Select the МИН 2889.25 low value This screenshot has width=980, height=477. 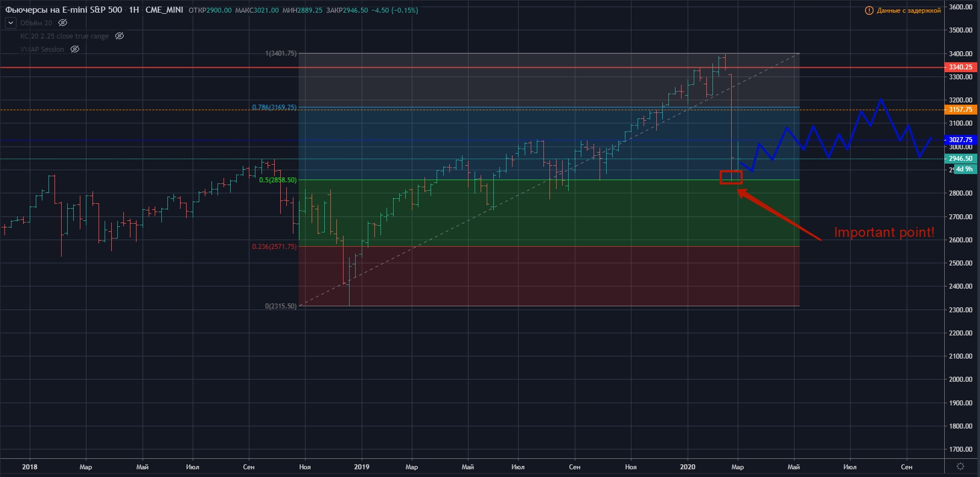[302, 10]
